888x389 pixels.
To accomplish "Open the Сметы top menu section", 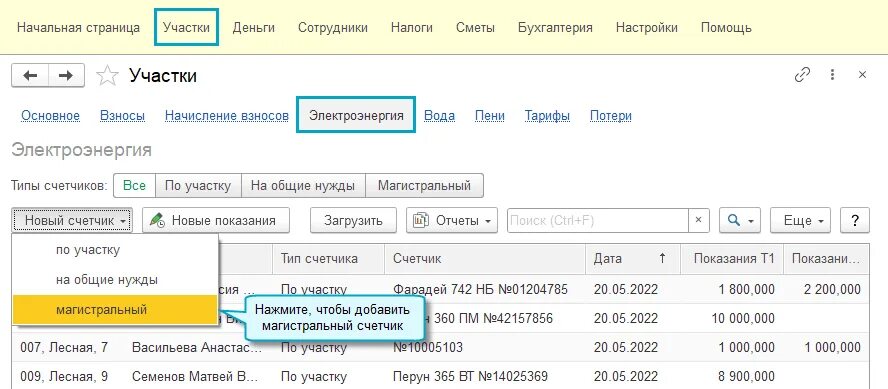I will (475, 27).
